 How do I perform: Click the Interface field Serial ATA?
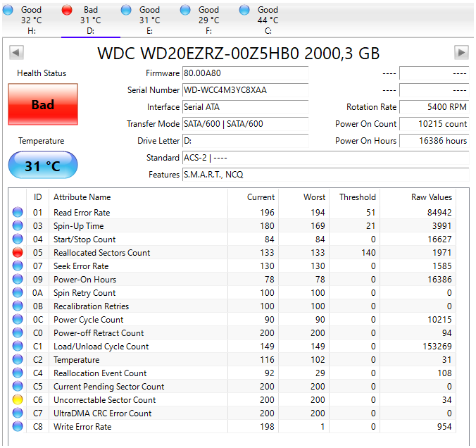coord(245,107)
